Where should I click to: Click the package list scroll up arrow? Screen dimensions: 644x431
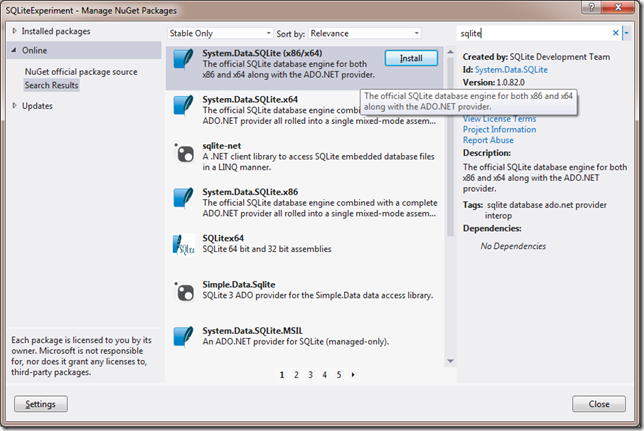[450, 52]
